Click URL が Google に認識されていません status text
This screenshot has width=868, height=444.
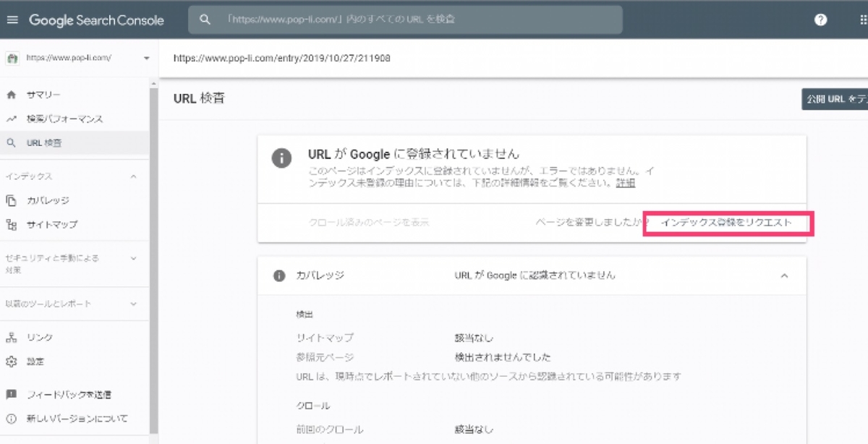click(535, 276)
